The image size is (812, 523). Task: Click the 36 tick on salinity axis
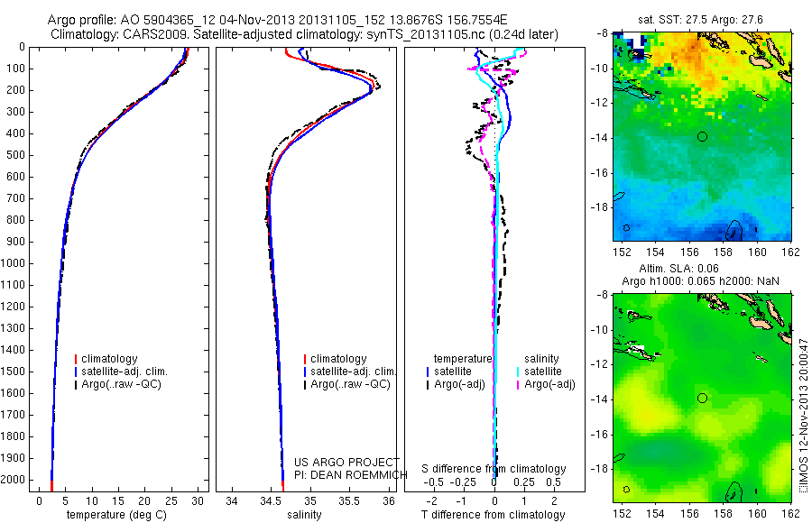[388, 501]
